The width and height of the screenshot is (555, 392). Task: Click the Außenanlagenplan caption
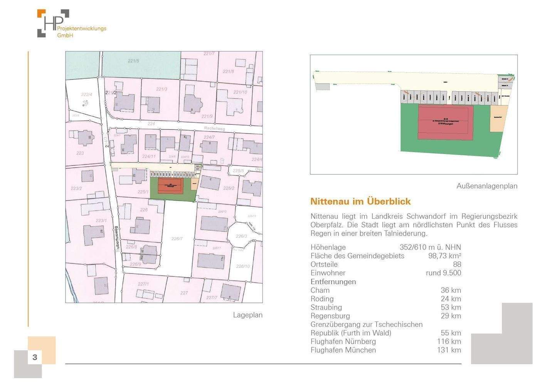coord(486,186)
